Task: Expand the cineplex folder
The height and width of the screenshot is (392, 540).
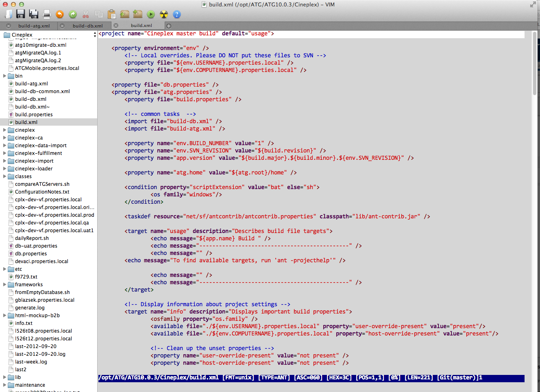Action: (4, 130)
